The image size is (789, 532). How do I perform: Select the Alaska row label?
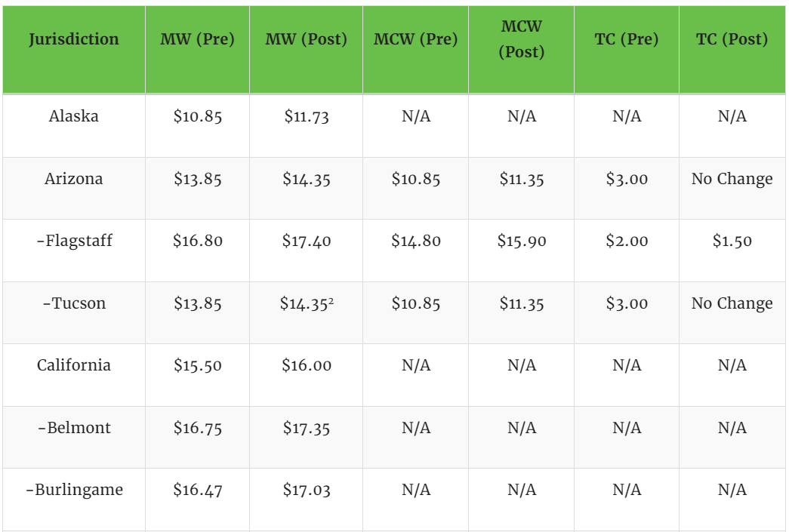(74, 116)
